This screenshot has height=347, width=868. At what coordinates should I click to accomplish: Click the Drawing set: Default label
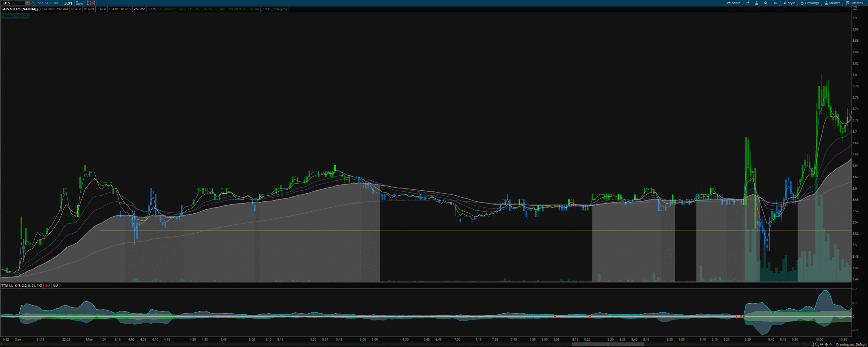(x=851, y=344)
